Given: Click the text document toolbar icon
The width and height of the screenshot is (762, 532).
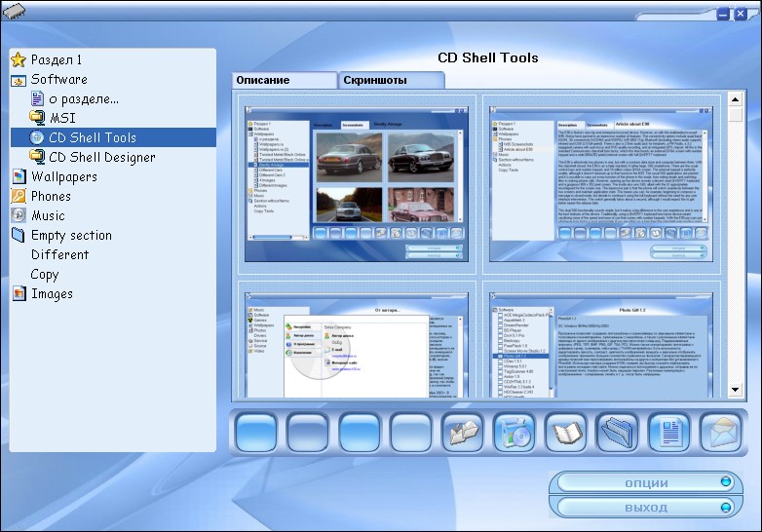Looking at the screenshot, I should point(669,433).
